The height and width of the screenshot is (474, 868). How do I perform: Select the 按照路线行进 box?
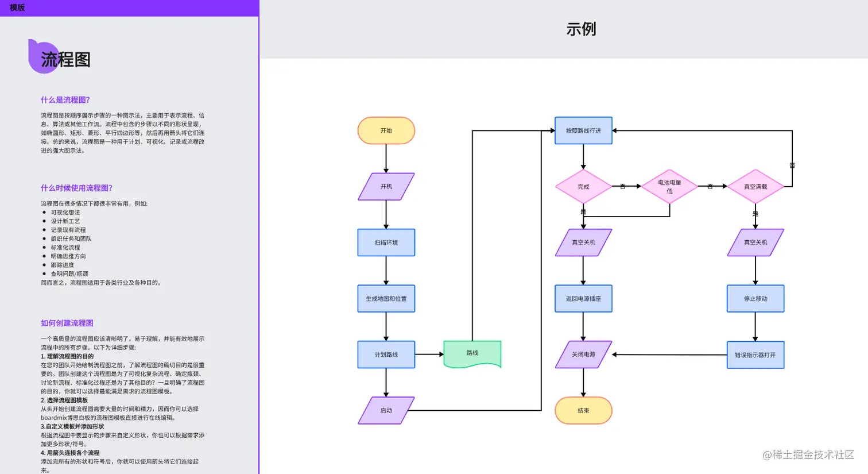coord(583,130)
